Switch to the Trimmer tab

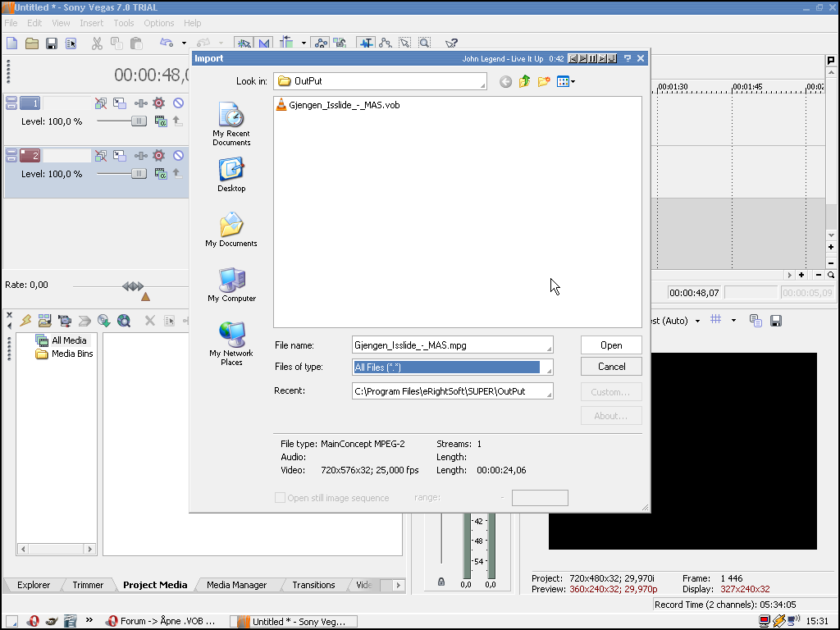(x=88, y=585)
